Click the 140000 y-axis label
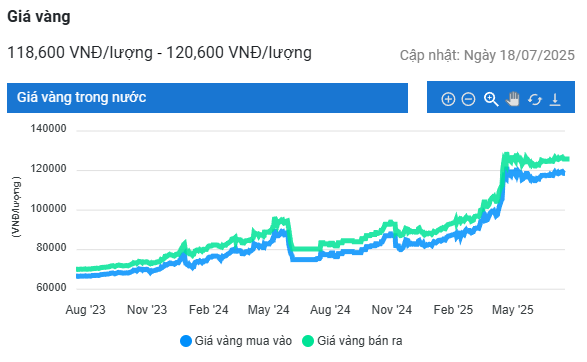Viewport: 587px width, 362px height. pyautogui.click(x=48, y=128)
